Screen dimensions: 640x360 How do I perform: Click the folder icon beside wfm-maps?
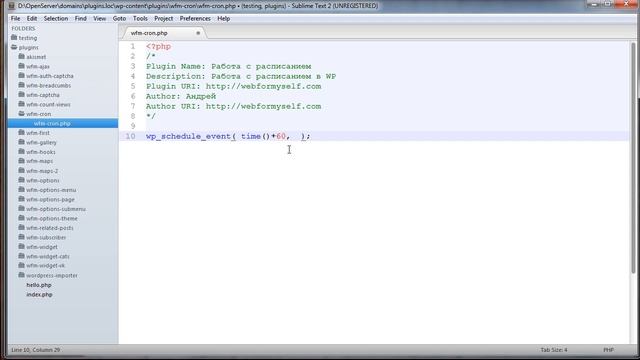(22, 161)
